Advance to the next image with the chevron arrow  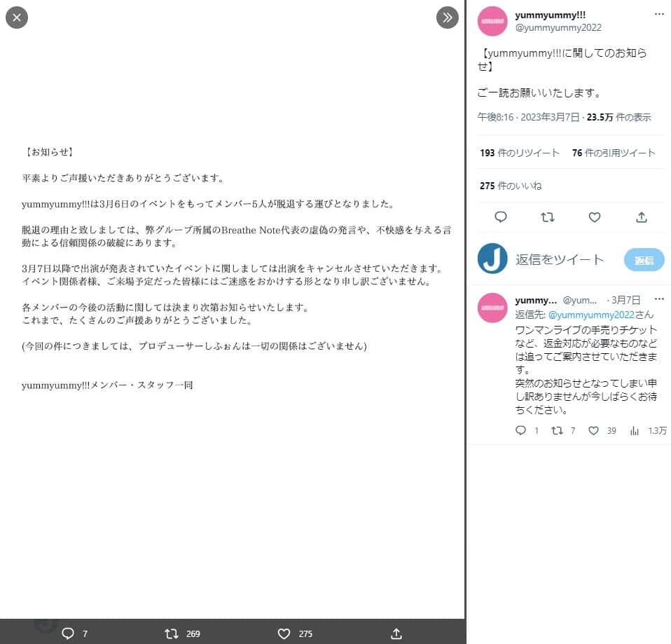447,18
